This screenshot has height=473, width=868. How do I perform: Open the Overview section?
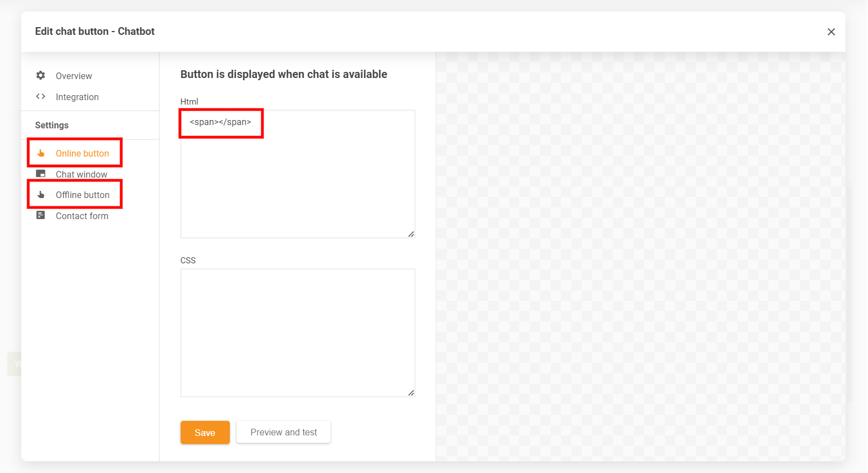pyautogui.click(x=74, y=76)
